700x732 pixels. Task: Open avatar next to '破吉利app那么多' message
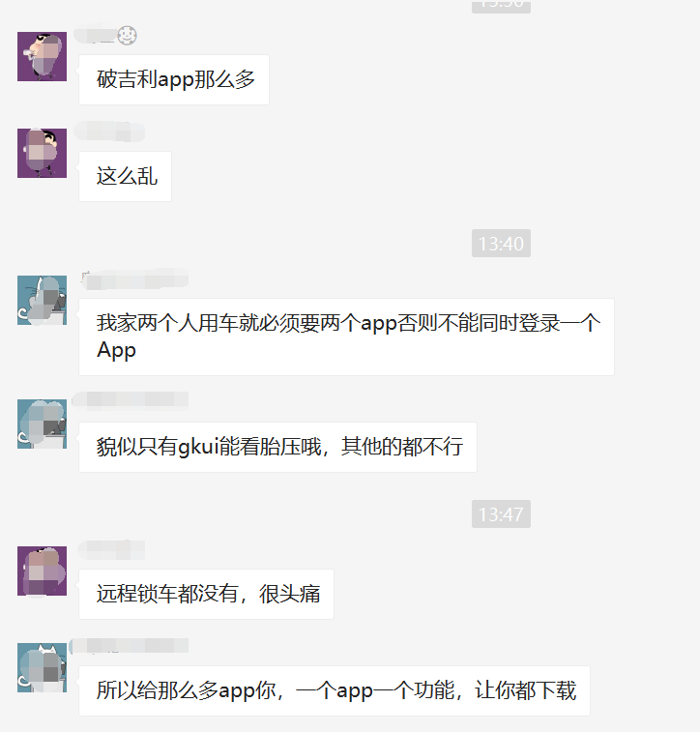point(42,56)
